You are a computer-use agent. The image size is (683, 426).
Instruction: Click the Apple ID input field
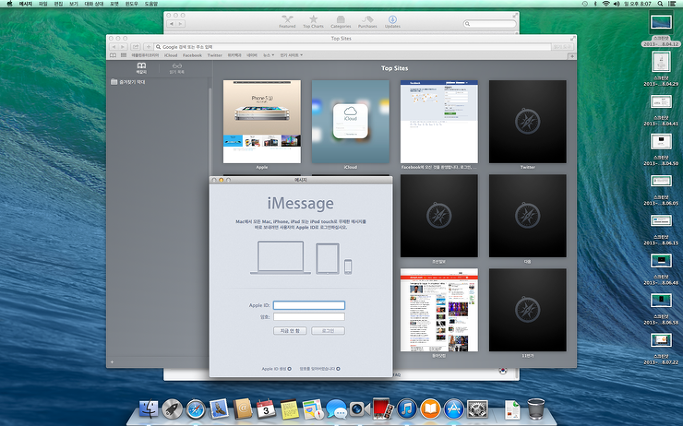(x=309, y=305)
